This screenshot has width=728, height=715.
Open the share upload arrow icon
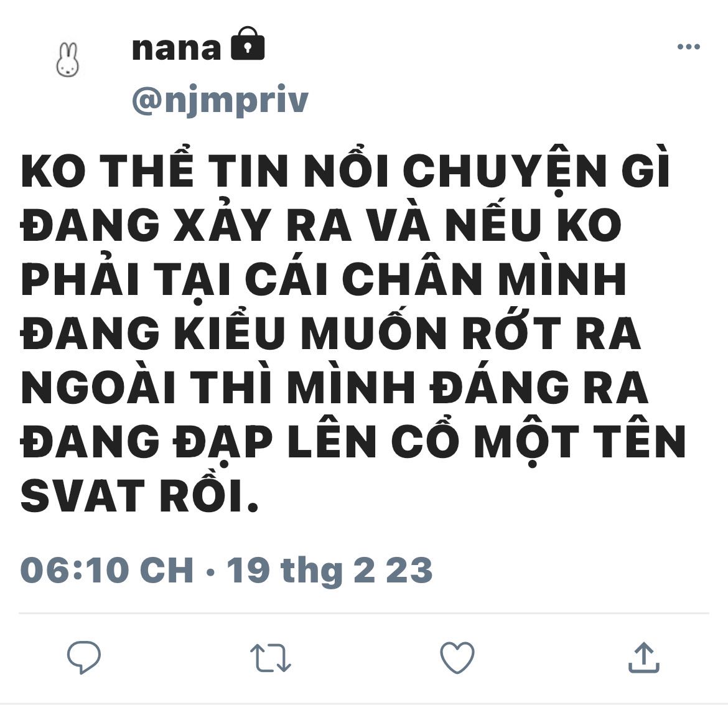point(644,657)
